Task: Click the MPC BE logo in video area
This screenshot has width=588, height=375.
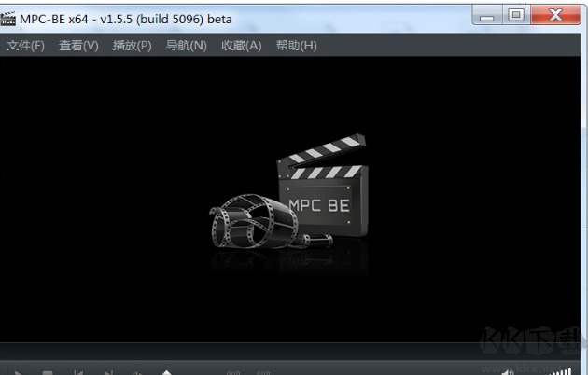Action: pyautogui.click(x=289, y=191)
